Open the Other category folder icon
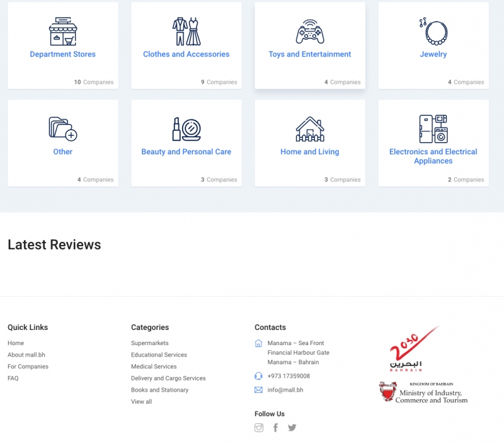 (x=63, y=128)
